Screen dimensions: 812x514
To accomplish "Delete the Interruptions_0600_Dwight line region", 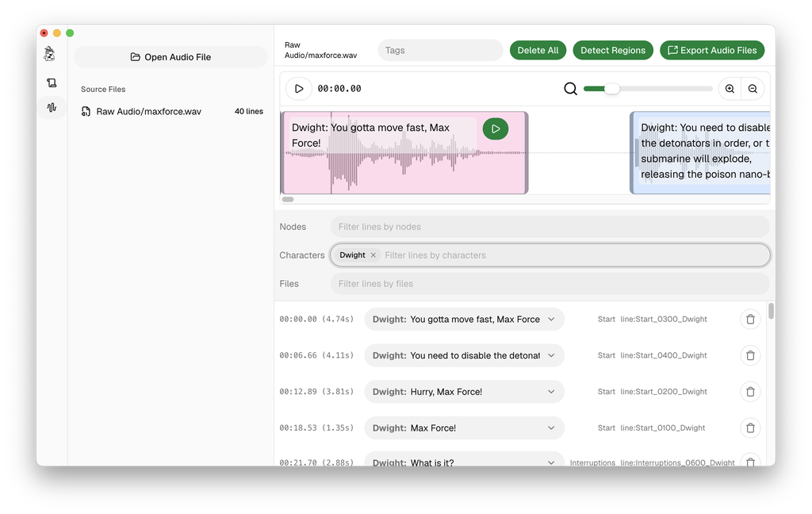I will point(750,461).
